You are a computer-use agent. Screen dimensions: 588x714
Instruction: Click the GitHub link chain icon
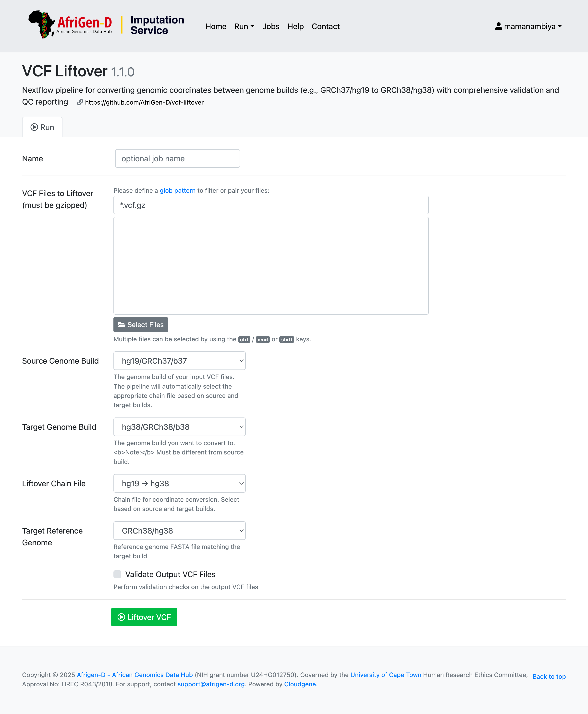[x=80, y=102]
